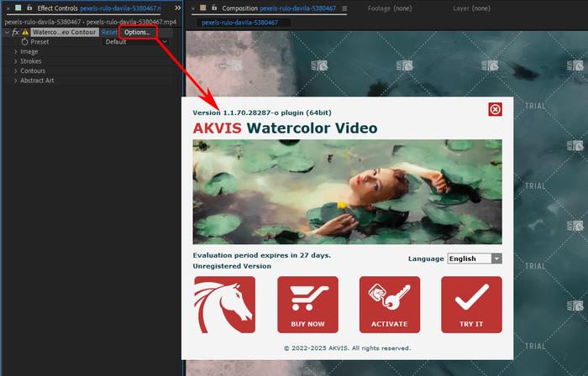Click the yellow warning icon on the effect

[x=25, y=32]
